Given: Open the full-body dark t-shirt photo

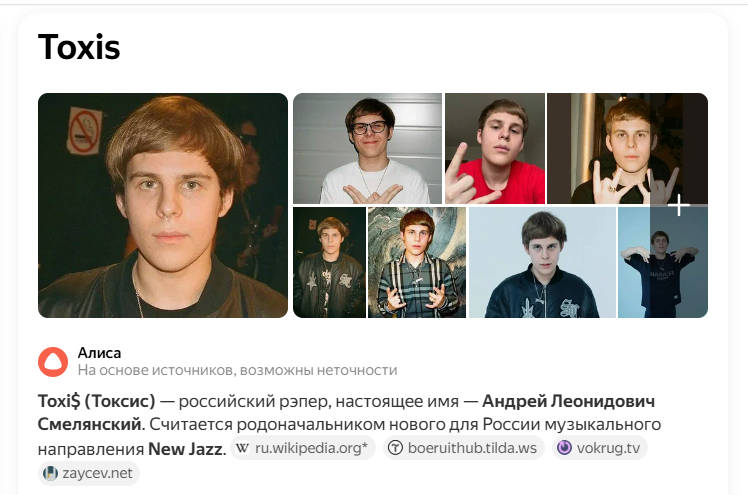Looking at the screenshot, I should click(x=663, y=262).
